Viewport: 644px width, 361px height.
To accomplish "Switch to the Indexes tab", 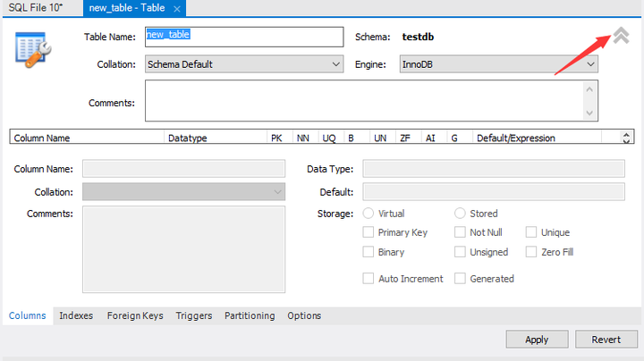I will [x=76, y=315].
